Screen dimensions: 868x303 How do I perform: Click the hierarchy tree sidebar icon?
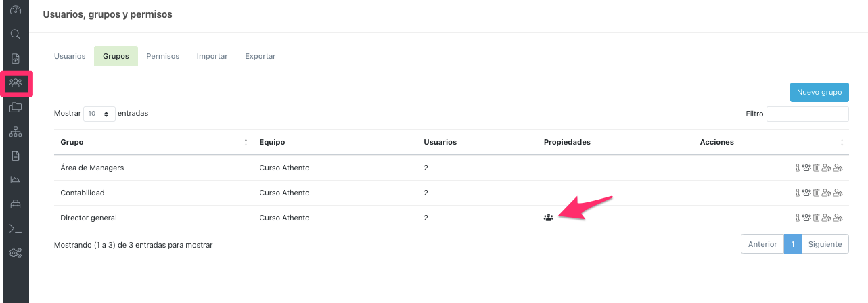point(16,132)
